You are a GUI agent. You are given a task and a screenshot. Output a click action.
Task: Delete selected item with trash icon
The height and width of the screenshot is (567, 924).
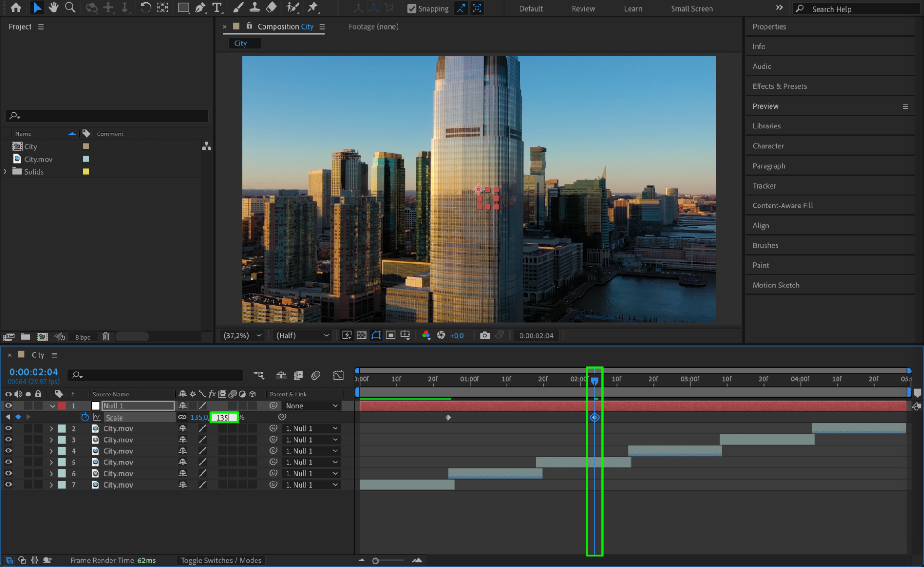[106, 336]
